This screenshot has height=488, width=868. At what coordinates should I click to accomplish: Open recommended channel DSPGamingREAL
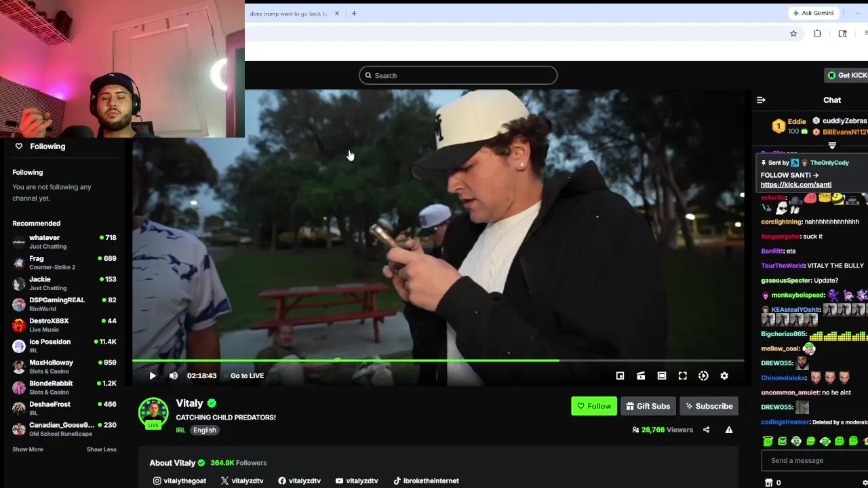[x=64, y=304]
